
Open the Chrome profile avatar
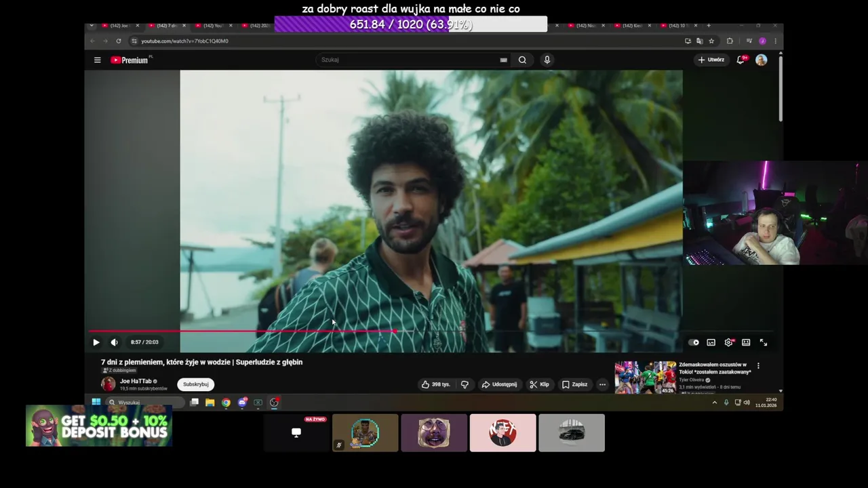click(x=762, y=41)
